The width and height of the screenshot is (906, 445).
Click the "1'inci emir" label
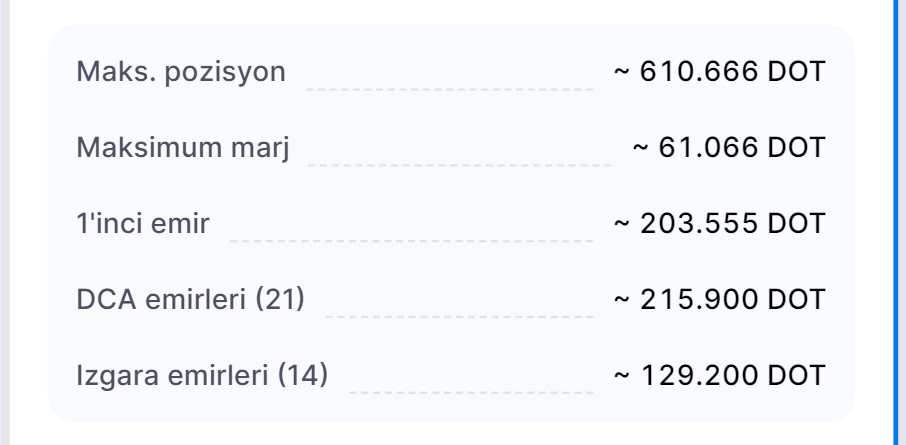point(143,224)
